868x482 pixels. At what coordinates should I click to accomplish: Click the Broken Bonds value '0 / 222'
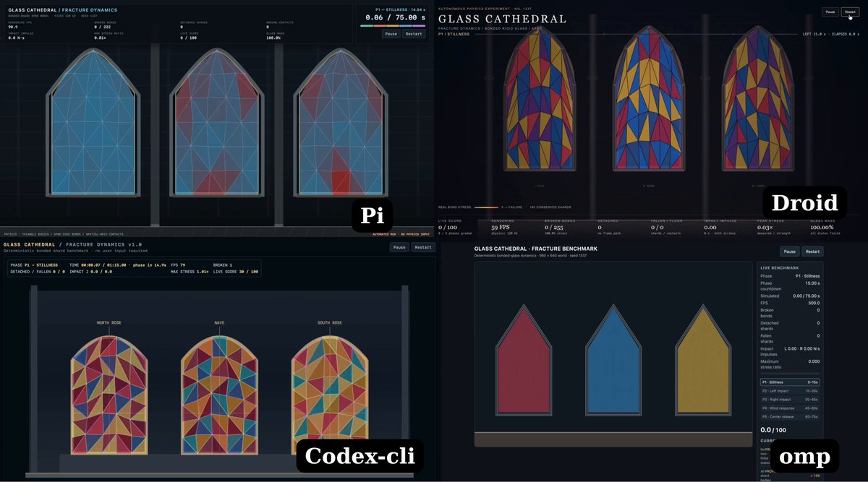103,27
